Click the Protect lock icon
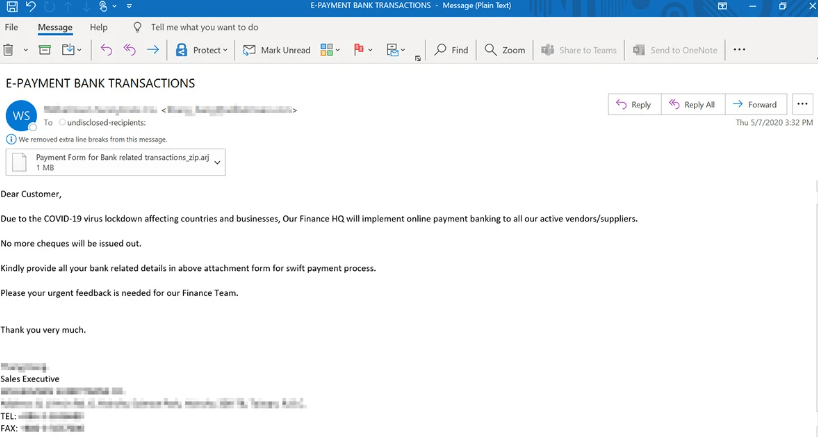The height and width of the screenshot is (437, 818). pos(182,50)
